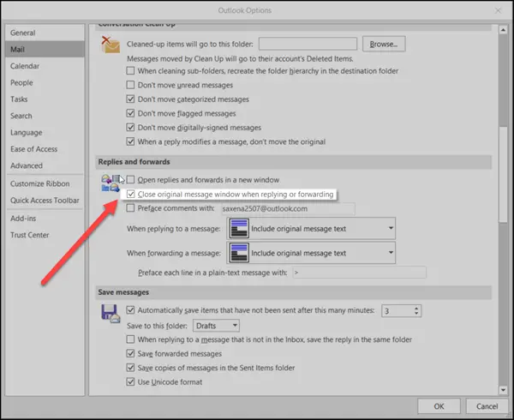
Task: Click the Conversation Clean Up envelope icon
Action: point(110,46)
